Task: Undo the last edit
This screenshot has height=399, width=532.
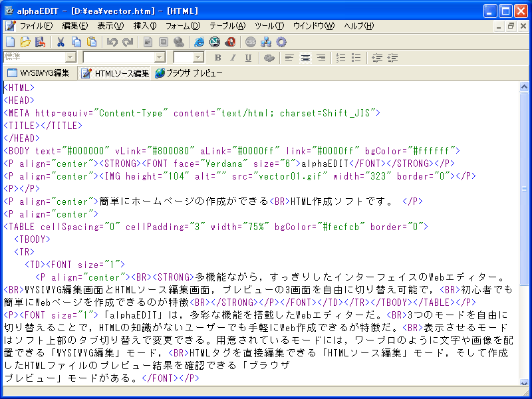Action: coord(112,42)
